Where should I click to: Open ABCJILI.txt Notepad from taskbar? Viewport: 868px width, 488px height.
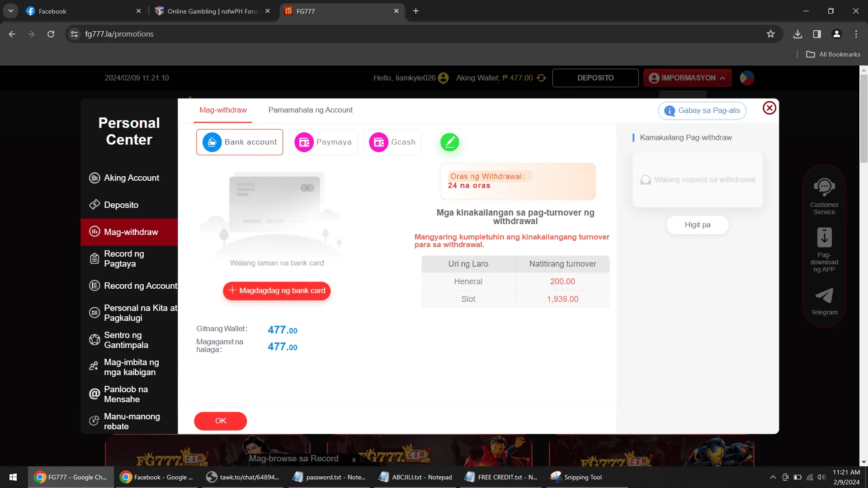415,477
